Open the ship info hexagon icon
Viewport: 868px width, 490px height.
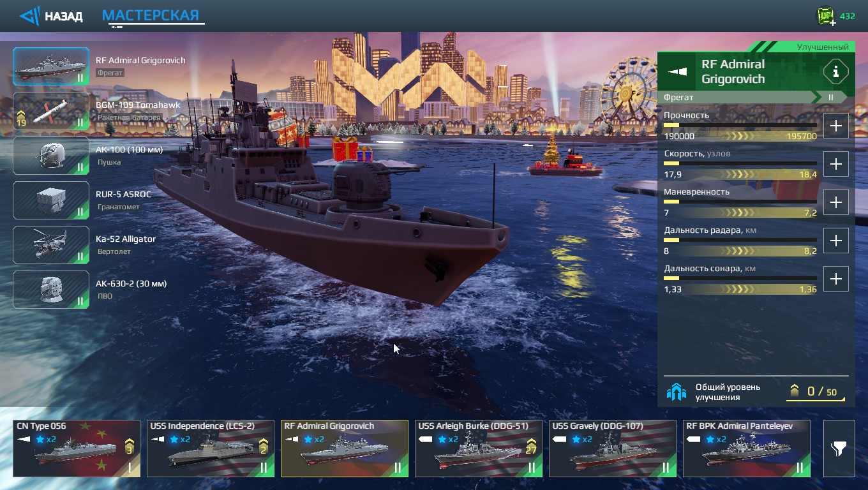click(835, 71)
